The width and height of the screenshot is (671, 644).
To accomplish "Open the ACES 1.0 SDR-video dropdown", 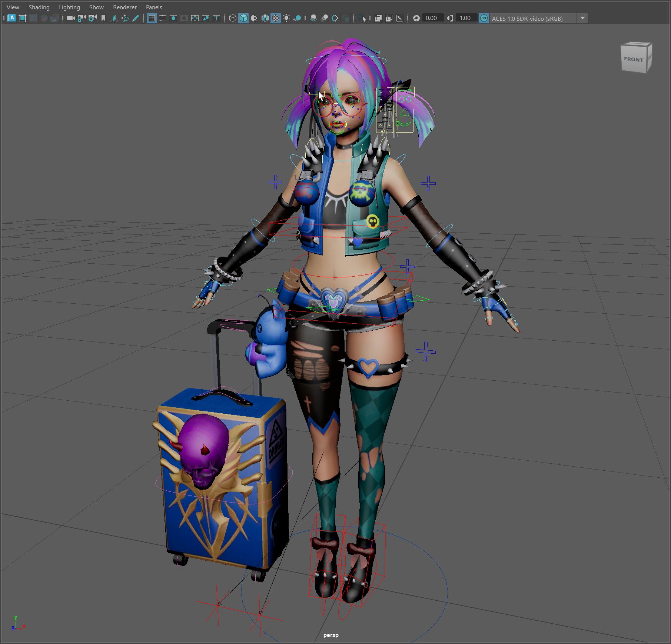I will coord(539,18).
